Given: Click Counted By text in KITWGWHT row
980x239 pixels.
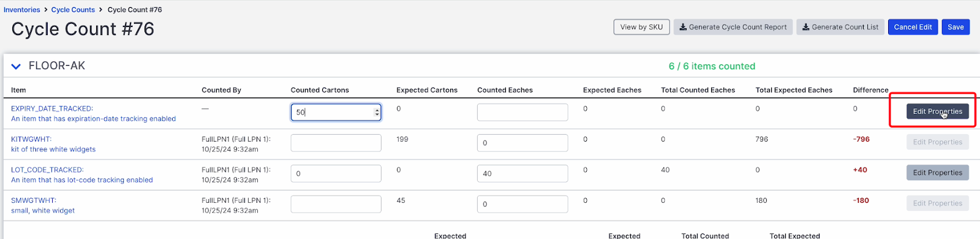Looking at the screenshot, I should coord(236,144).
